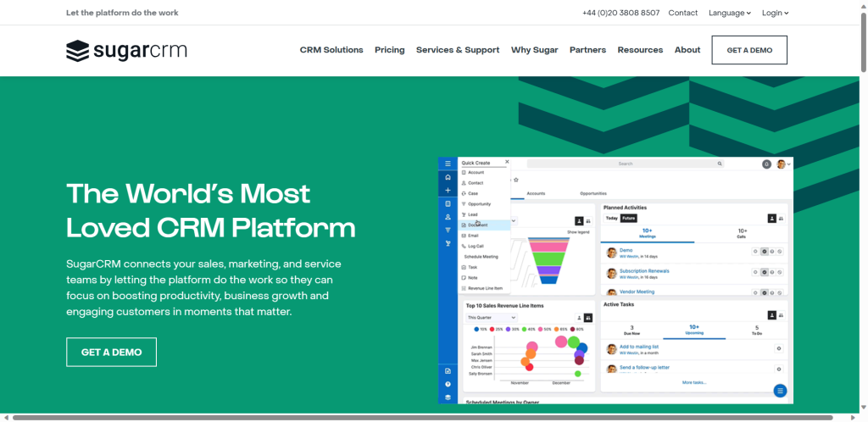Screen dimensions: 868x422
Task: Click GET A DEMO button in header
Action: [749, 50]
